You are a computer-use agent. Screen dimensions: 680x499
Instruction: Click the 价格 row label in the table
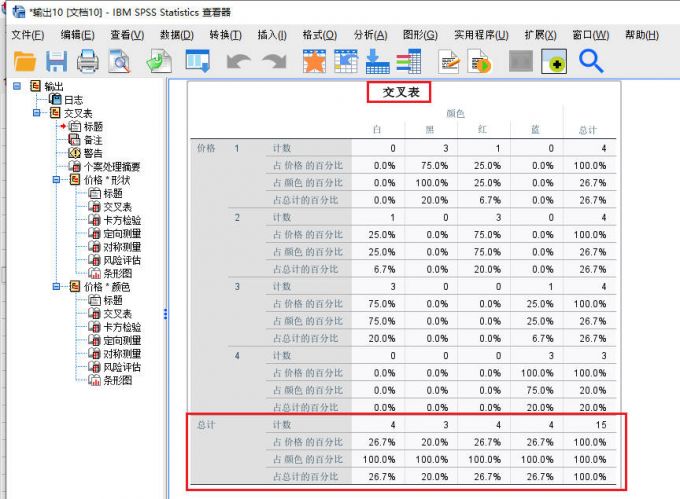click(206, 148)
